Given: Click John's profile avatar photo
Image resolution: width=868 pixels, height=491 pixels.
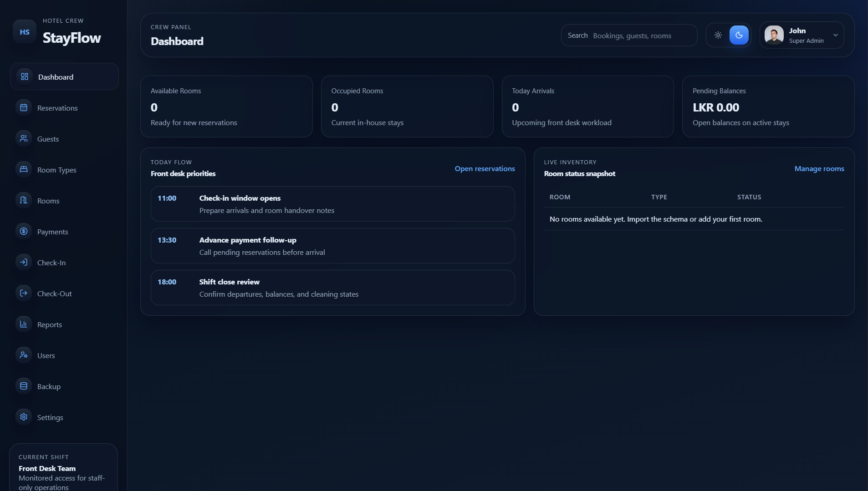Looking at the screenshot, I should pos(774,35).
